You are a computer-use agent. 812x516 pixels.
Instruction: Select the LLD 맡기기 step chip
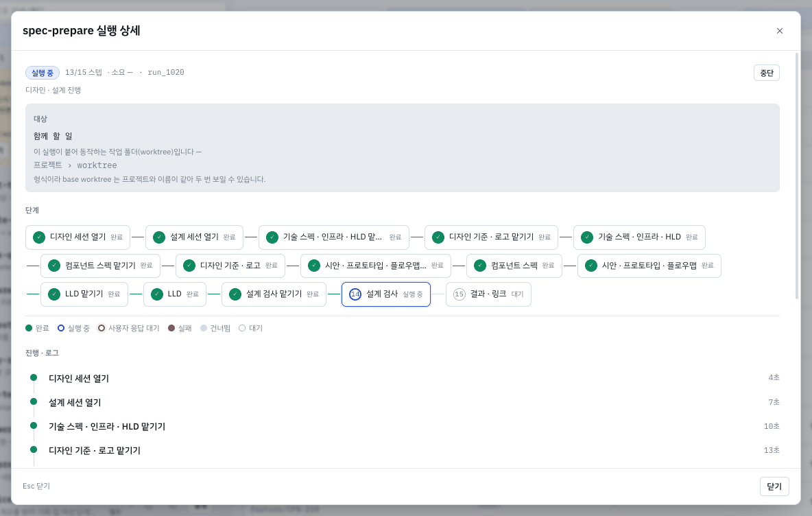[x=84, y=294]
